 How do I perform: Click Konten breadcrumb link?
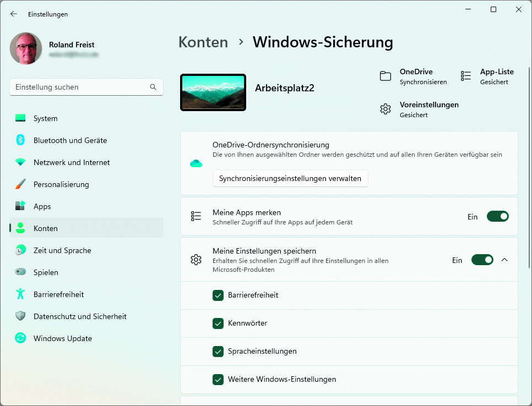click(x=203, y=42)
